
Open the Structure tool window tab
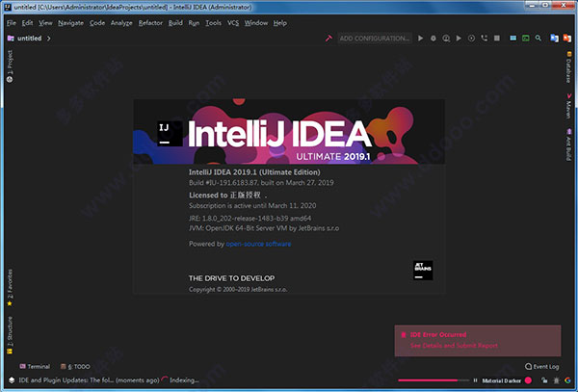click(10, 335)
